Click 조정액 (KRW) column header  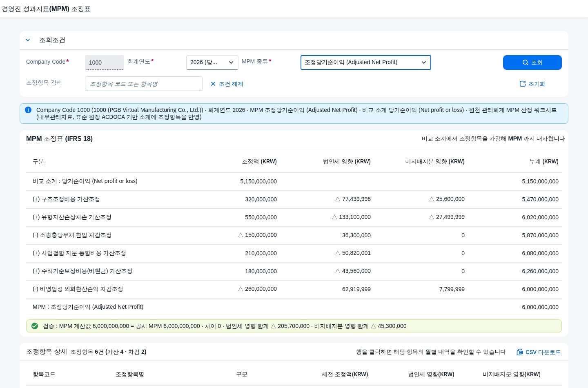tap(259, 162)
